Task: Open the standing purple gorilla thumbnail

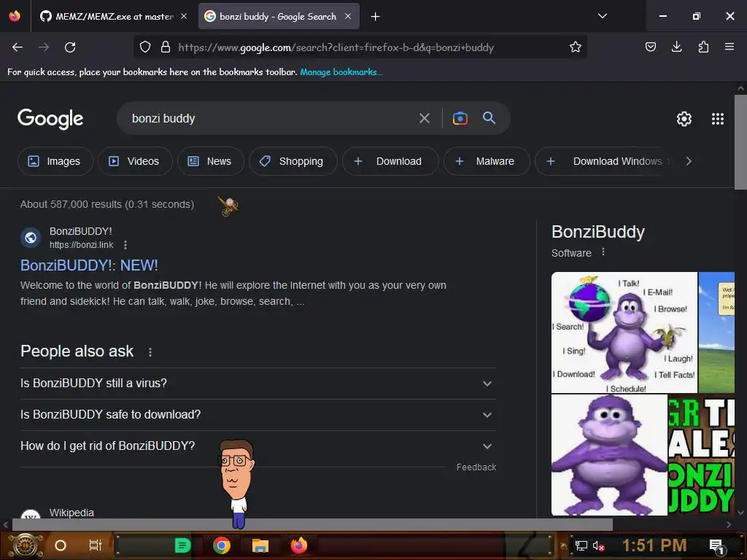Action: click(x=609, y=455)
